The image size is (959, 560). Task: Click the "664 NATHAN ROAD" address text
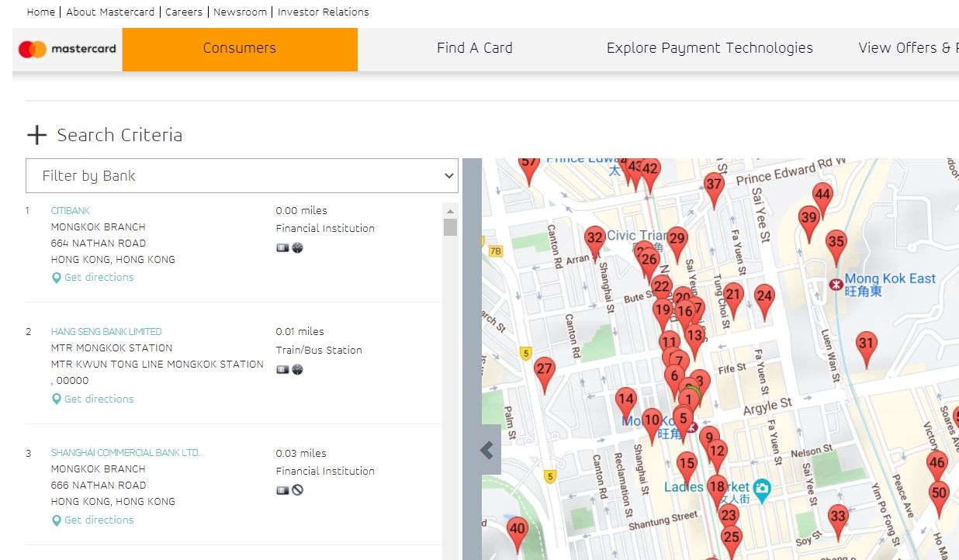(x=99, y=244)
